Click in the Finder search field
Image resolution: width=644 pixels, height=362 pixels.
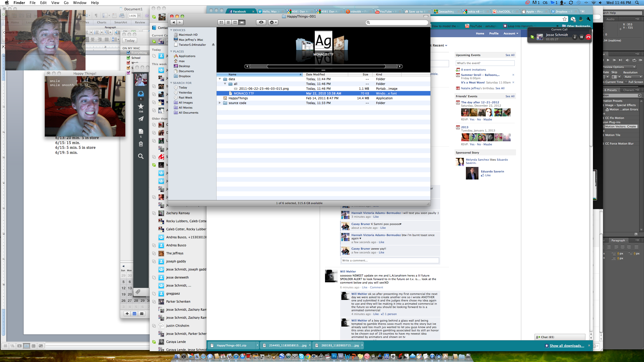pos(397,22)
